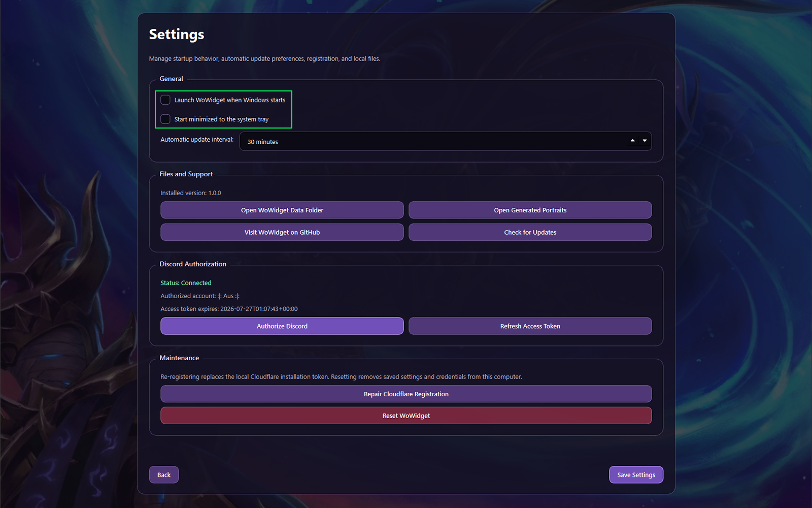Click the Manage startup behavior description

pyautogui.click(x=264, y=58)
